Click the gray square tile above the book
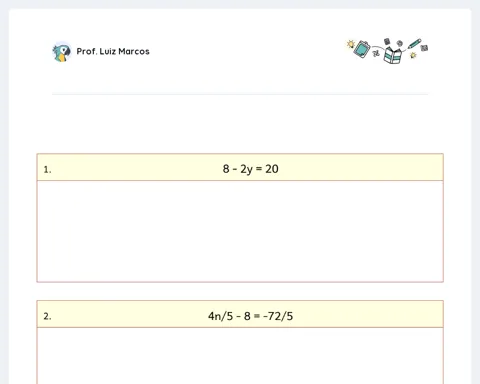 coord(387,41)
